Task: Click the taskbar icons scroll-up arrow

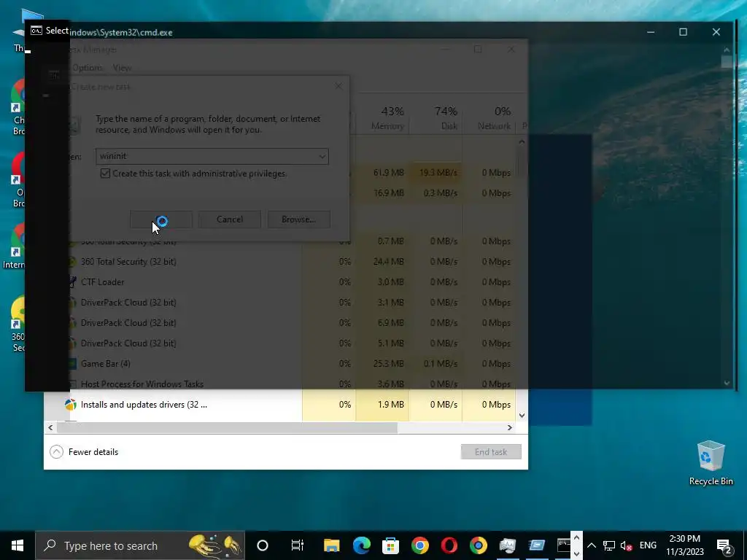Action: click(576, 538)
